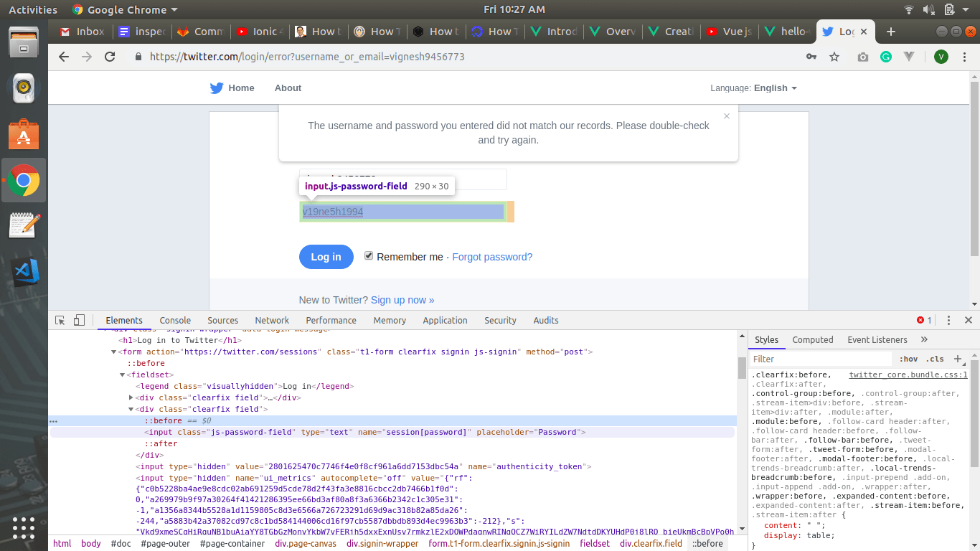This screenshot has height=551, width=980.
Task: Open the Chrome profile avatar V
Action: (x=941, y=57)
